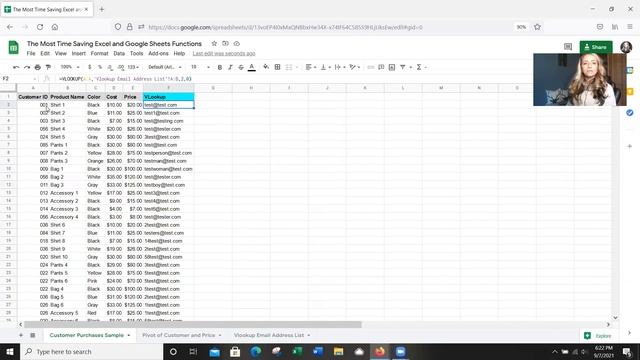Open the font size dropdown
Image resolution: width=640 pixels, height=360 pixels.
point(200,67)
